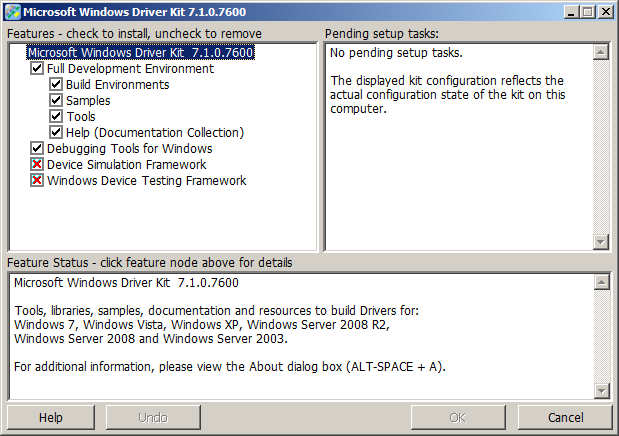Click the Feature Status heading label

[x=150, y=263]
